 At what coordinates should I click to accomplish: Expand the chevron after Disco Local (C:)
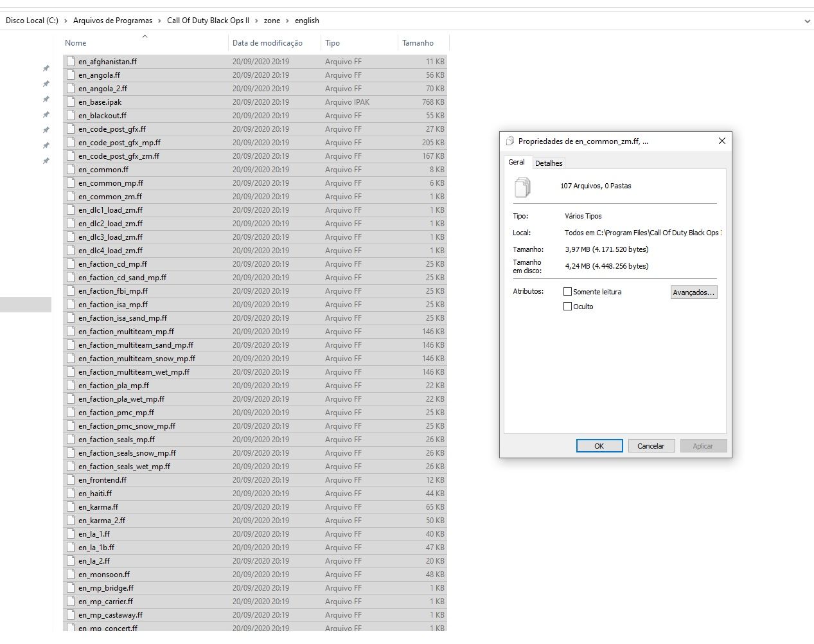coord(66,21)
